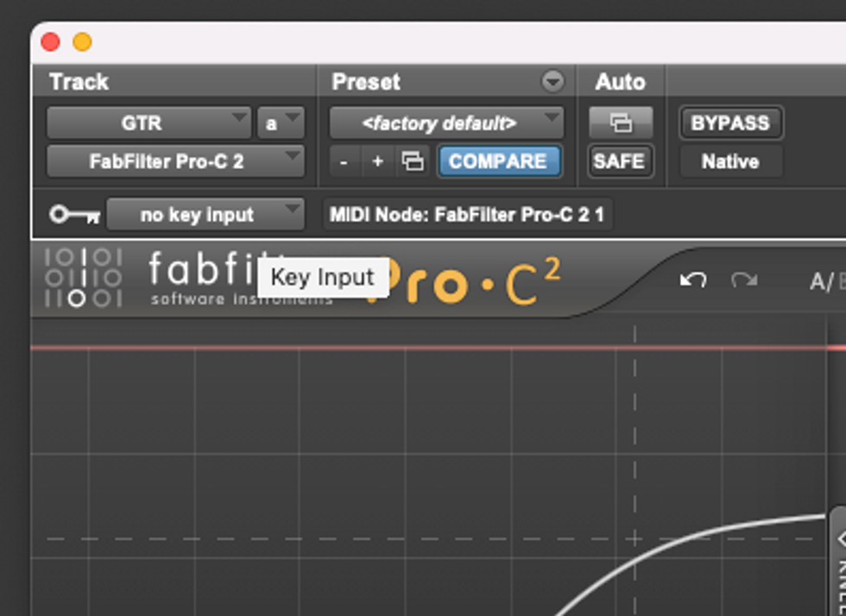Image resolution: width=846 pixels, height=616 pixels.
Task: Open the plug-in settings select window icon
Action: 413,161
